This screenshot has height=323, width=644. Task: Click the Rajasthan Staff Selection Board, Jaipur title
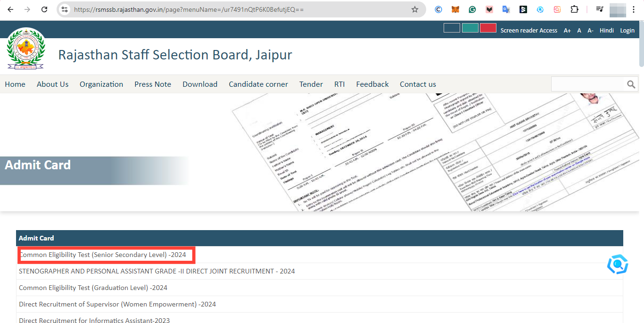click(175, 55)
